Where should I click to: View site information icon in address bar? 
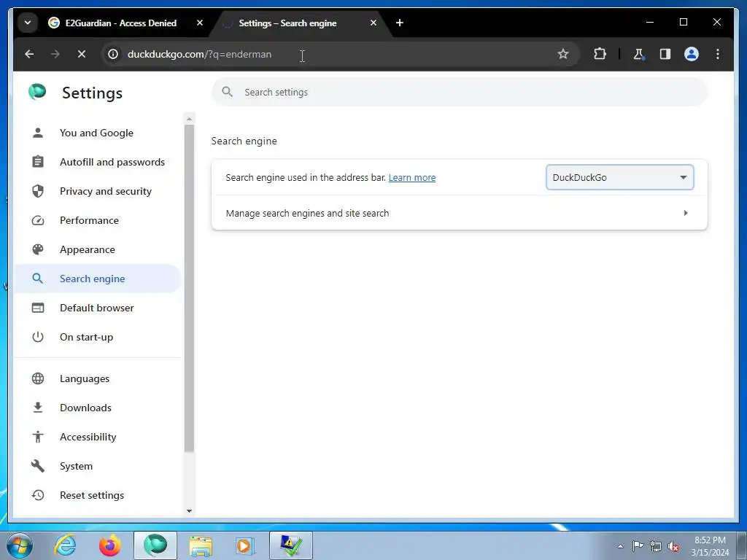[113, 54]
